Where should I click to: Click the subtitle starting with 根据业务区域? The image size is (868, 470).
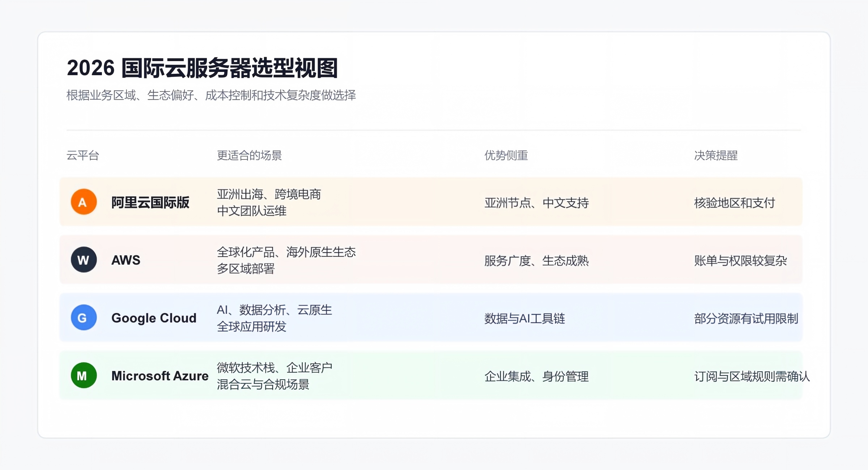[x=211, y=95]
